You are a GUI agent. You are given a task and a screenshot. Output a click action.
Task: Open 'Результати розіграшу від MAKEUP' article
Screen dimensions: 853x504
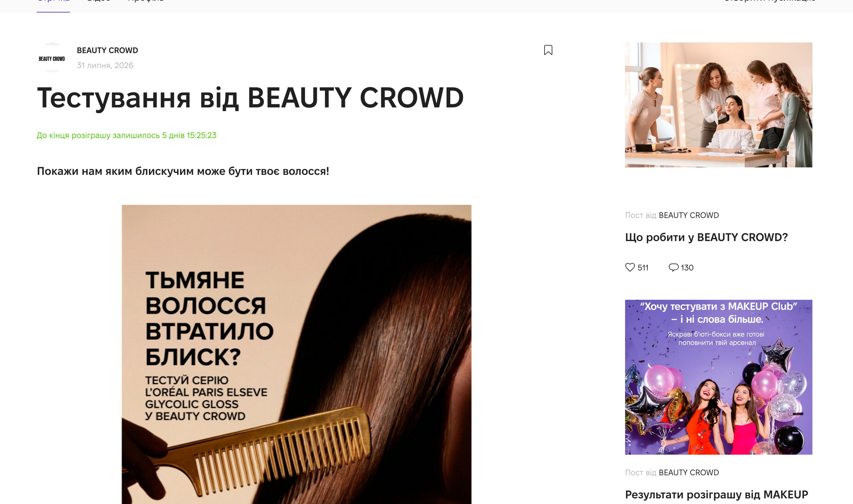coord(717,495)
